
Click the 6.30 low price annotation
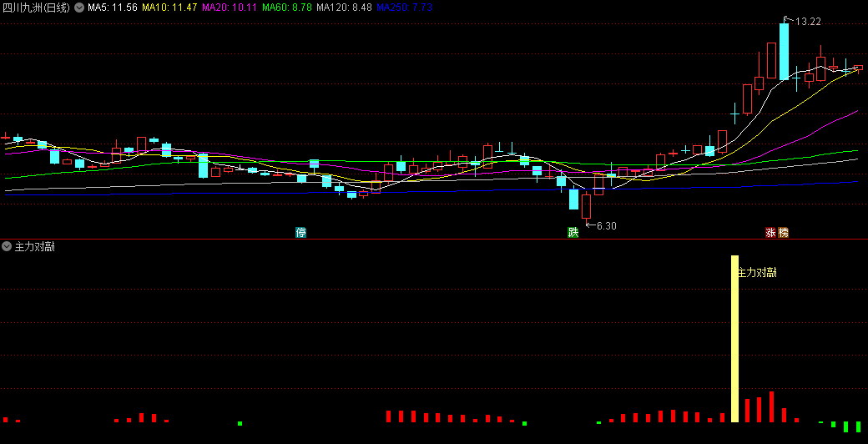606,226
